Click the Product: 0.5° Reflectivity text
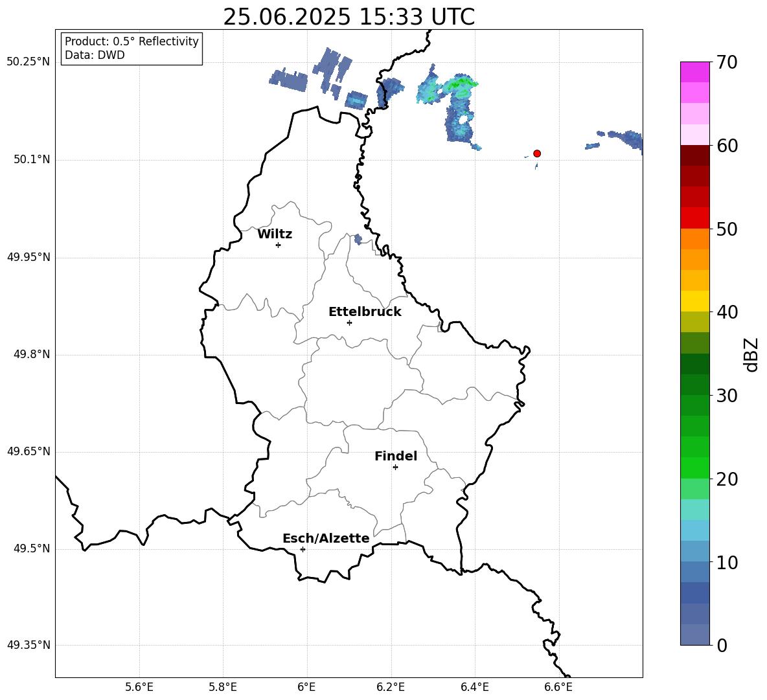767x700 pixels. [x=132, y=41]
